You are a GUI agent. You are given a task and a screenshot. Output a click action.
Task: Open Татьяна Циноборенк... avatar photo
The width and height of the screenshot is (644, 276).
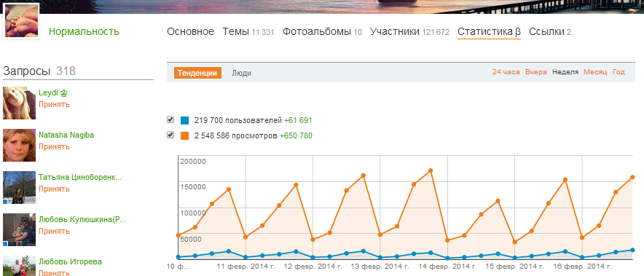pyautogui.click(x=19, y=188)
